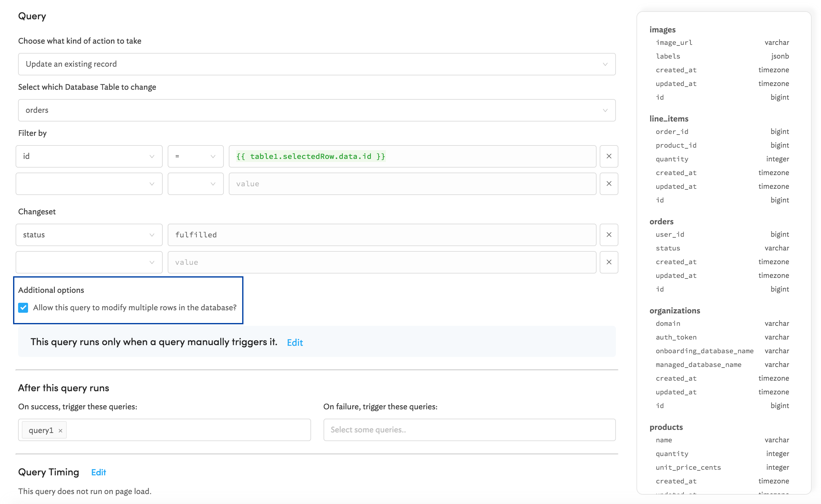Select the orders table in schema panel
The height and width of the screenshot is (504, 821).
661,221
